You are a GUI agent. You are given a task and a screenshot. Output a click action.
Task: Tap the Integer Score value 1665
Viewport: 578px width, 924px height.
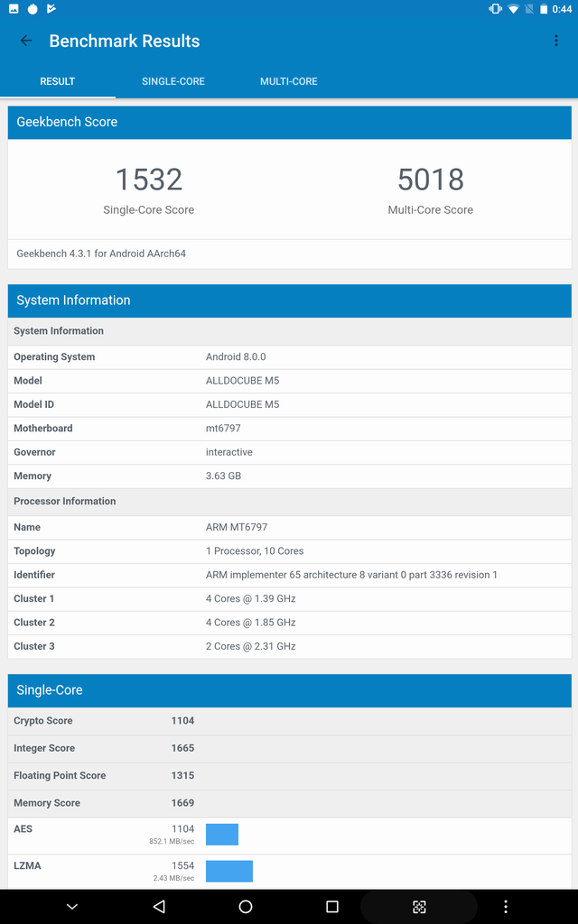(x=182, y=748)
